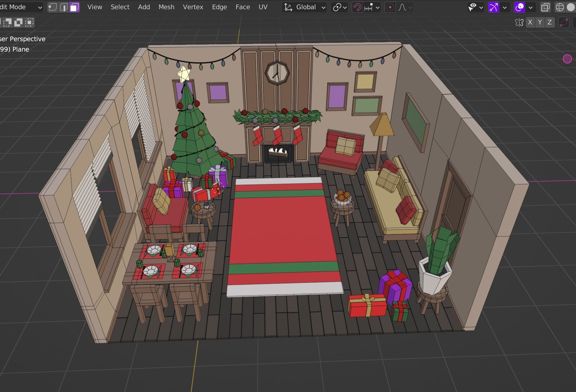Image resolution: width=576 pixels, height=392 pixels.
Task: Expand the gizmo options dropdown arrow
Action: point(505,7)
